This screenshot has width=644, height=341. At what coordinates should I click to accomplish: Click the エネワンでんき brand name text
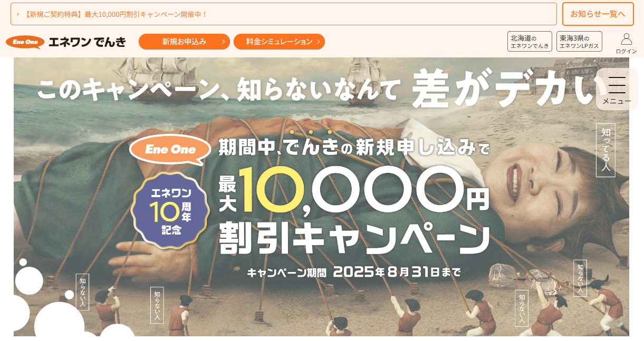87,42
